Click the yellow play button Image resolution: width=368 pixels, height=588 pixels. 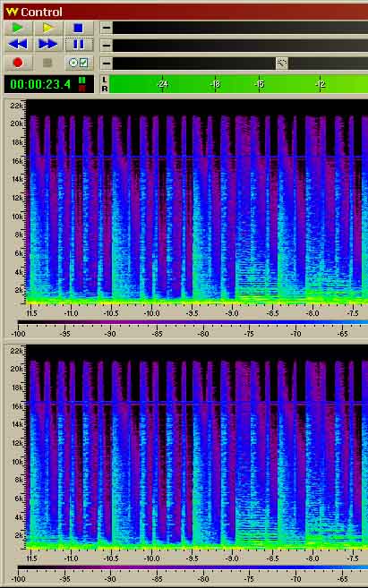(48, 28)
